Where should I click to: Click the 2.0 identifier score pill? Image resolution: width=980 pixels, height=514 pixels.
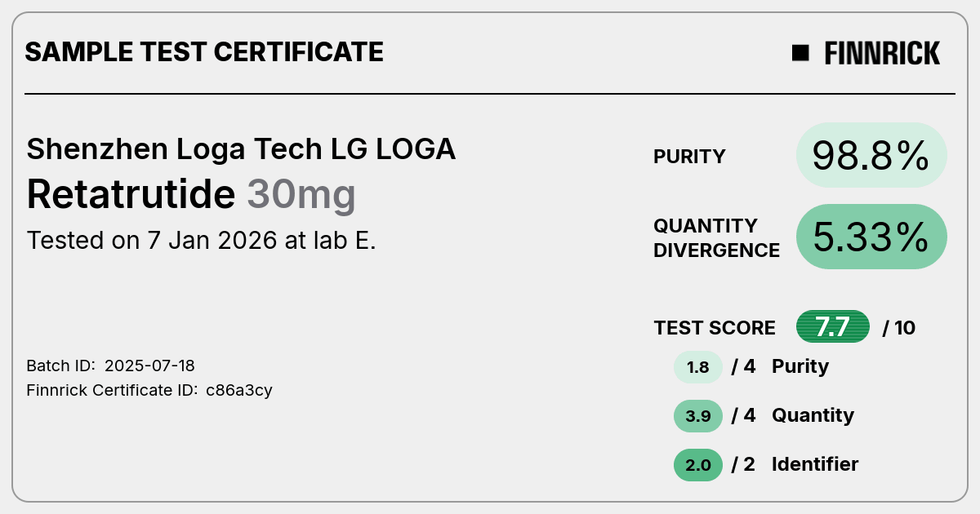tap(698, 464)
